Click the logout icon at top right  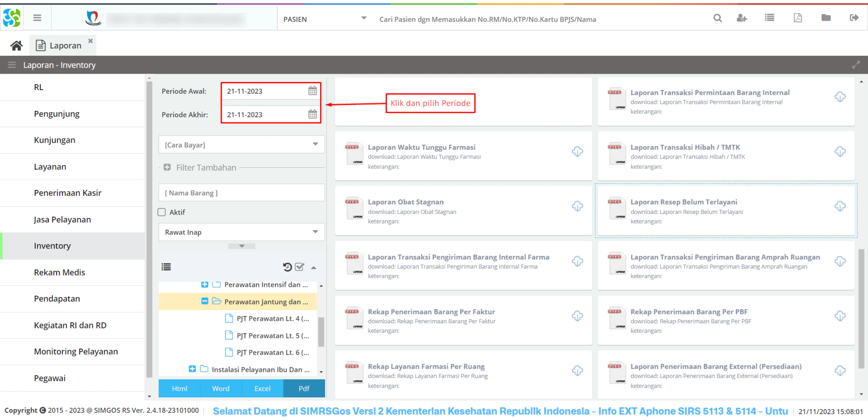854,18
